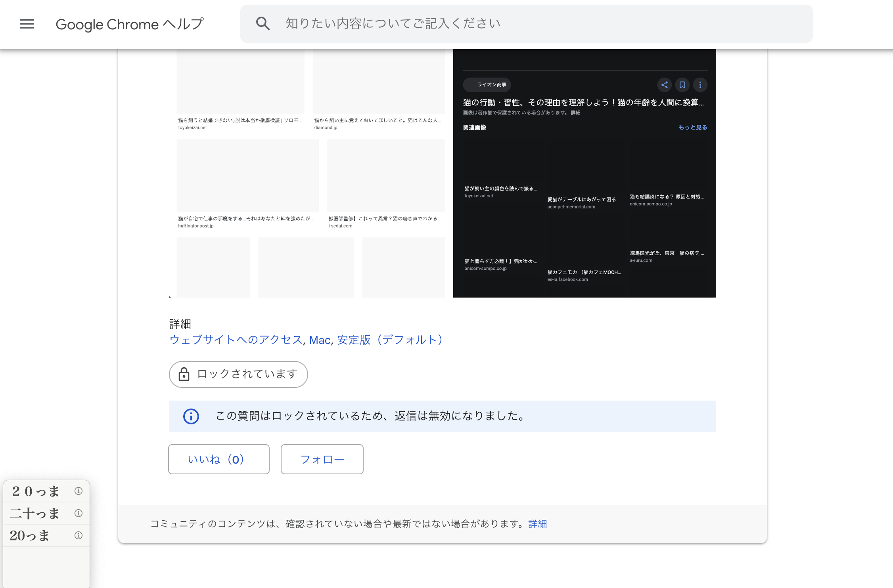Toggle the いいね（0） like button
Screen dimensions: 893x588
pyautogui.click(x=218, y=459)
